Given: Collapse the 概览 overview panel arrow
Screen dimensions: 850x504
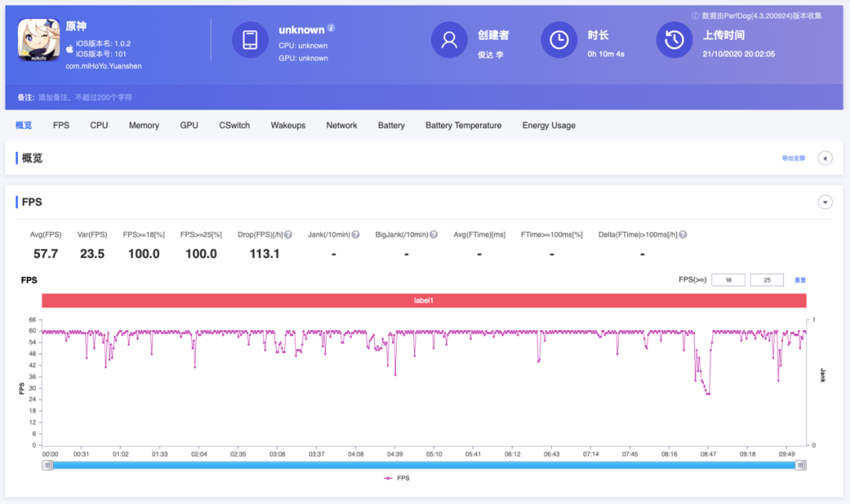Looking at the screenshot, I should point(825,158).
